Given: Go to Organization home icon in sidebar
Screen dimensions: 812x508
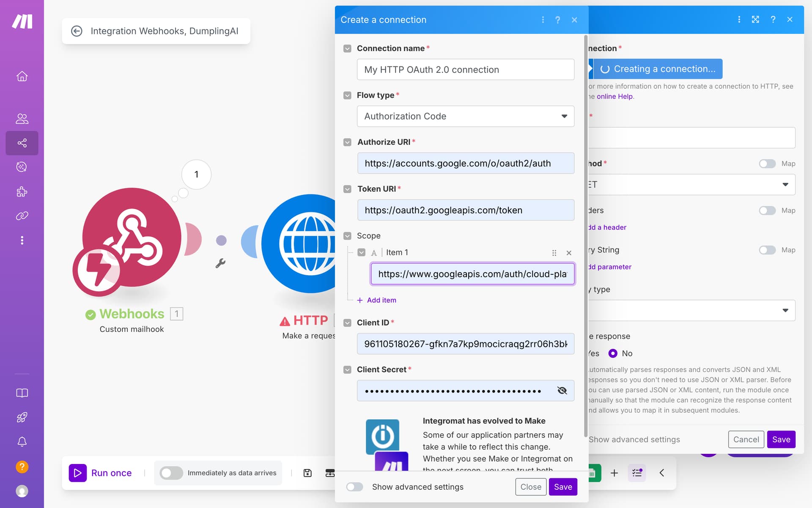Looking at the screenshot, I should [22, 76].
